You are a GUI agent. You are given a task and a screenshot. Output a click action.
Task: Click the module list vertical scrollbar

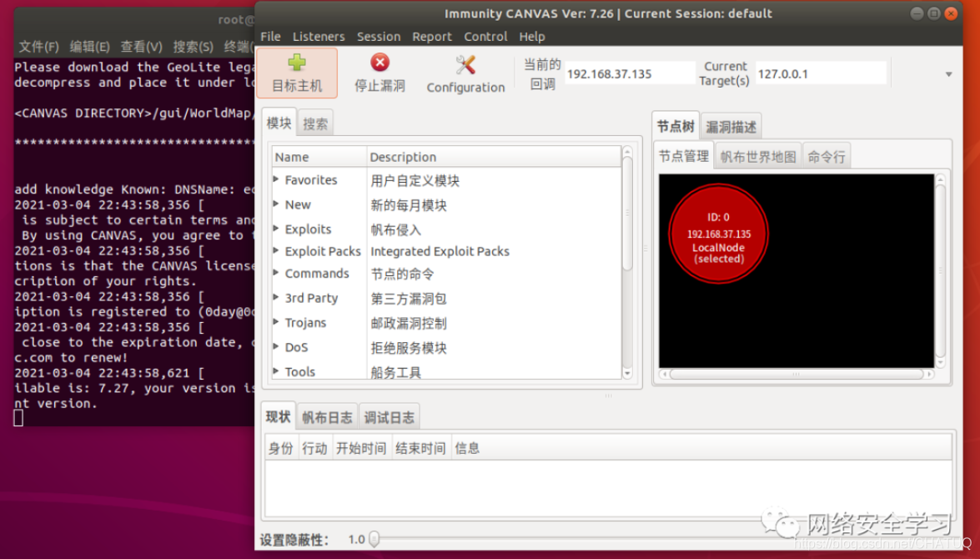[627, 214]
